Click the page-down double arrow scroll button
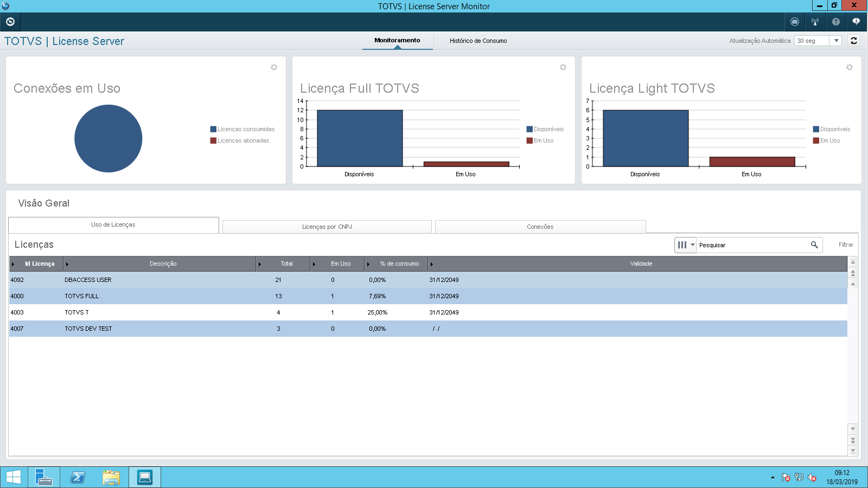The image size is (868, 488). [853, 440]
